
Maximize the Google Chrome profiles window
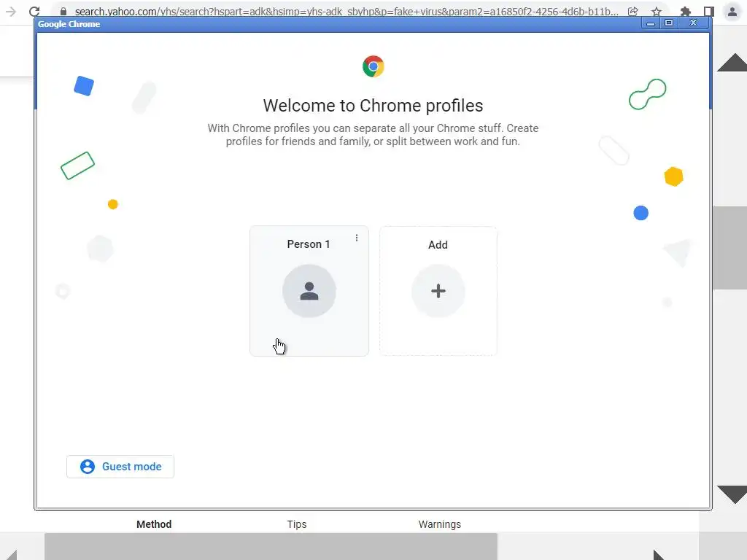(x=669, y=23)
